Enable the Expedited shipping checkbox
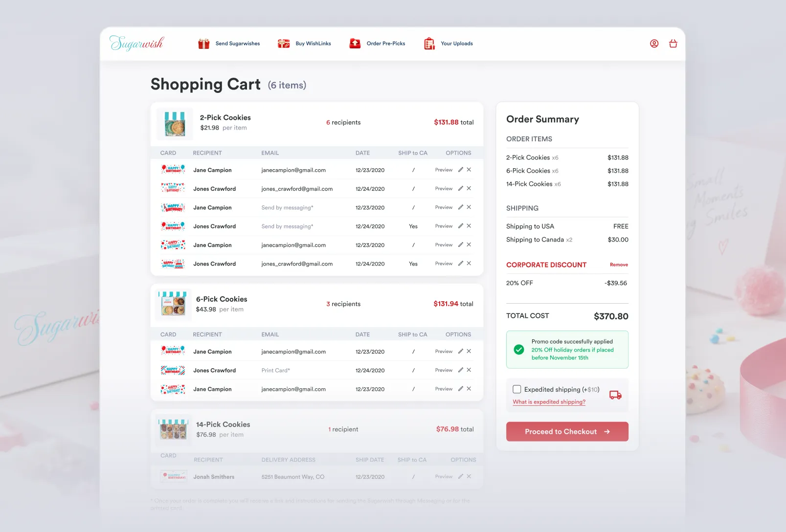The width and height of the screenshot is (786, 532). (x=517, y=389)
